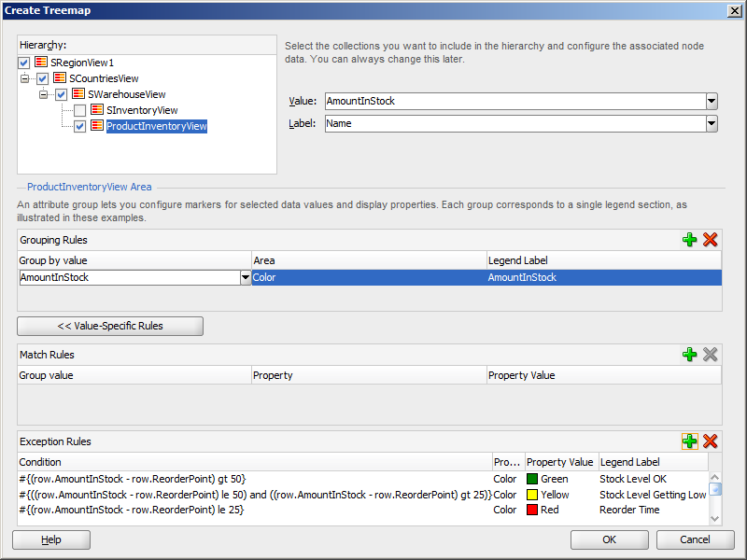The height and width of the screenshot is (560, 747).
Task: Click the Match Rules Property column header
Action: click(369, 375)
